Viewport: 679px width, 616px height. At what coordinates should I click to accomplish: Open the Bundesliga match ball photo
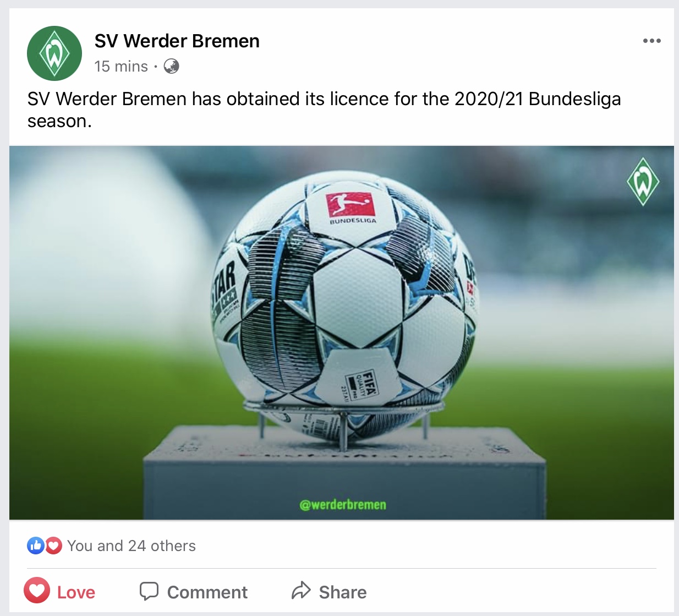pyautogui.click(x=342, y=332)
